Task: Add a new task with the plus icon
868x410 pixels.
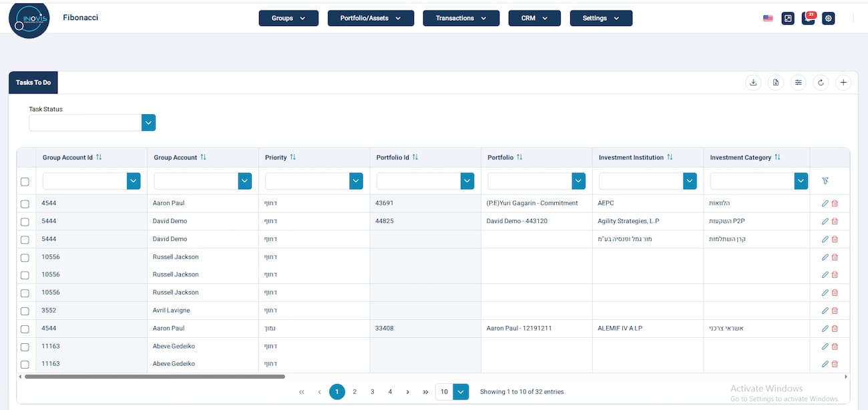Action: coord(843,83)
